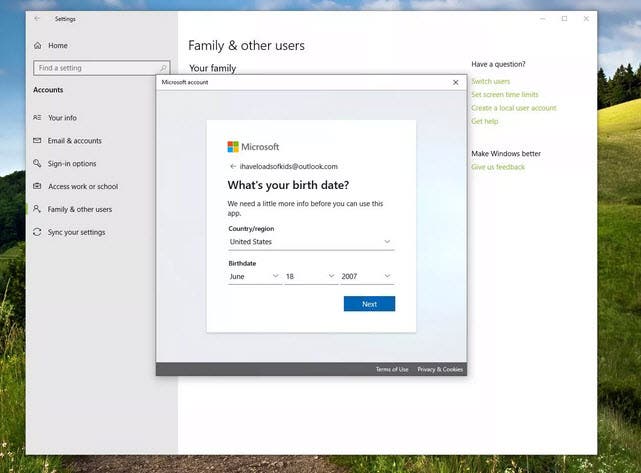The height and width of the screenshot is (473, 641).
Task: Click the Have a question? heading
Action: pos(498,64)
